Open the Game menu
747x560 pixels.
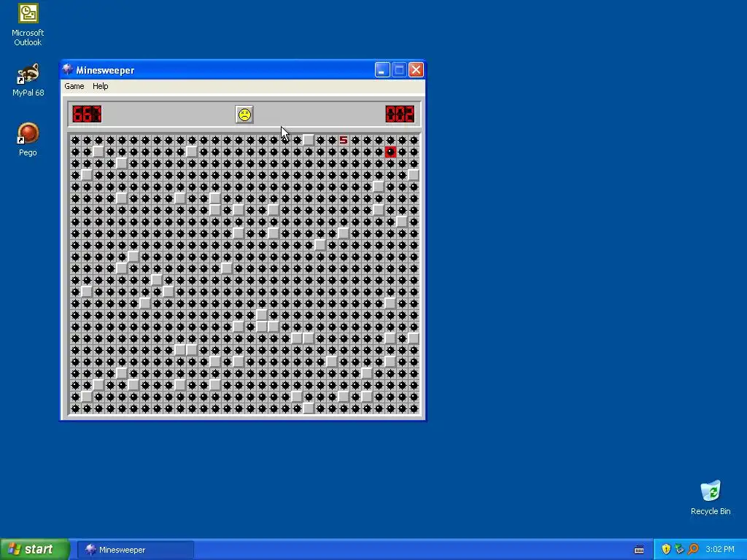click(74, 86)
